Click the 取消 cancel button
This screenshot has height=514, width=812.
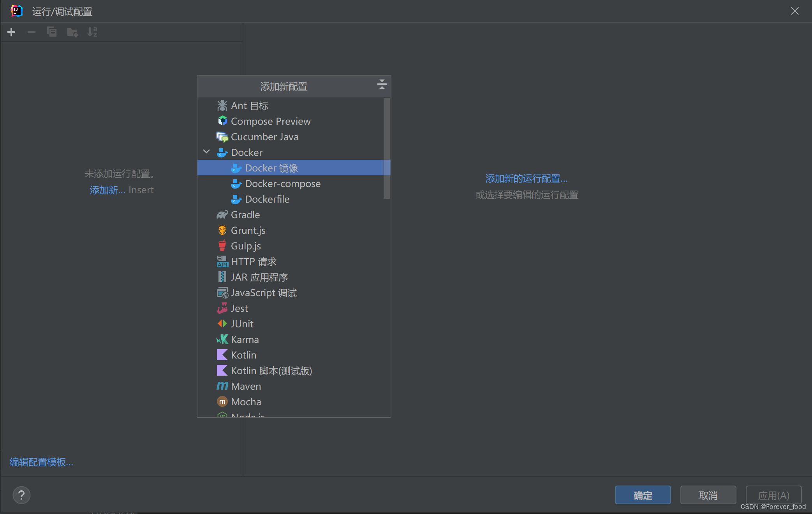coord(708,495)
